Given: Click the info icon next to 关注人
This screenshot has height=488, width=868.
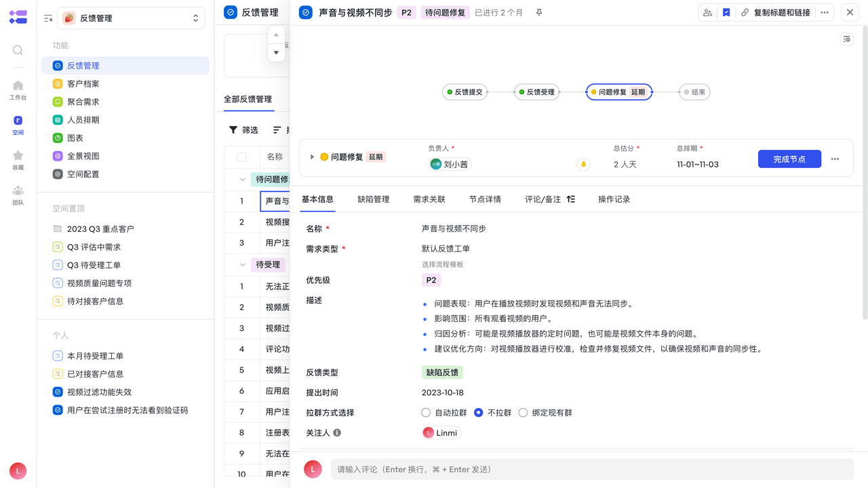Looking at the screenshot, I should pyautogui.click(x=337, y=432).
